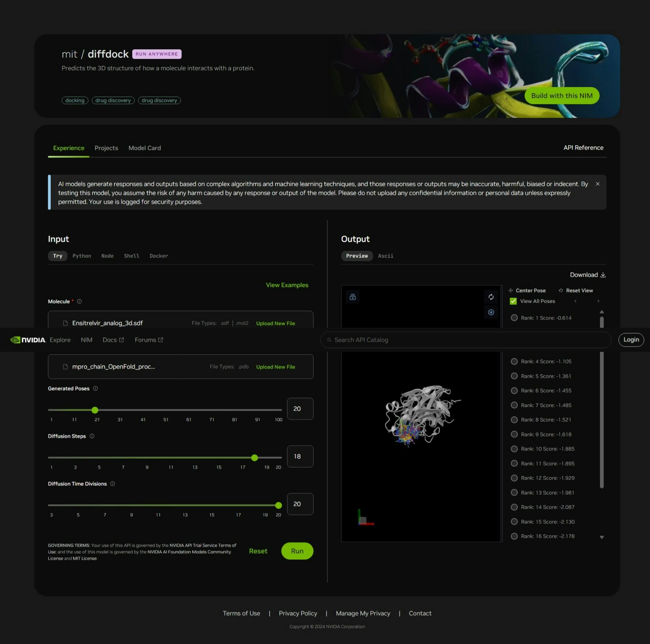Select Rank 4 Score -1.105 pose
The image size is (650, 644).
tap(514, 361)
